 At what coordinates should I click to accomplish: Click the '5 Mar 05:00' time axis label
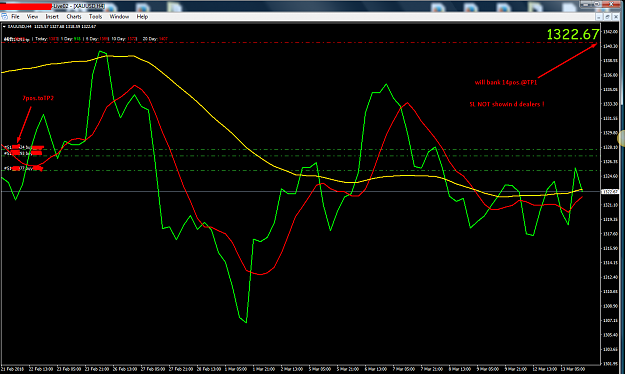[x=320, y=369]
